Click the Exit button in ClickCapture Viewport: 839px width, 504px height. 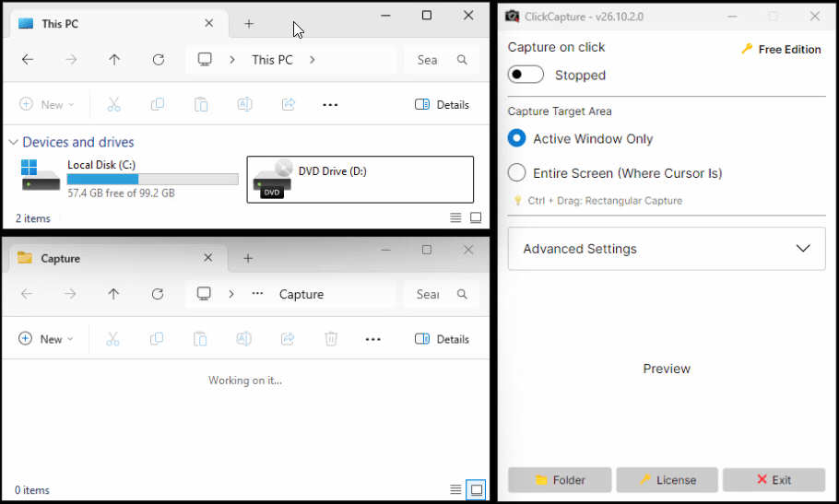pos(774,479)
